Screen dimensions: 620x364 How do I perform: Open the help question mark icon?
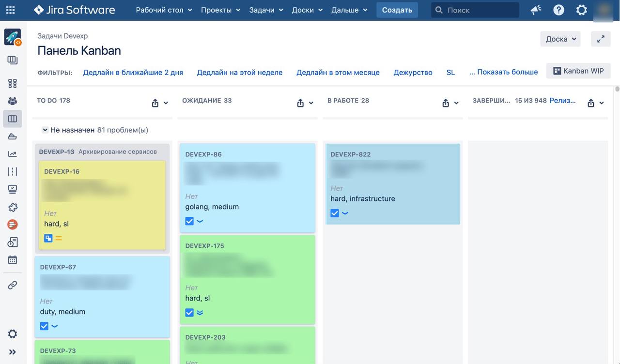(558, 10)
